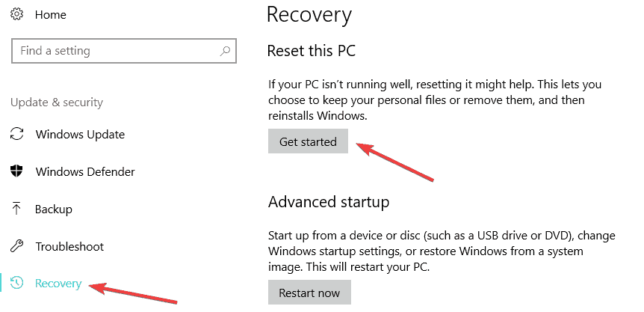Click the Restart now button
Image resolution: width=644 pixels, height=312 pixels.
pyautogui.click(x=309, y=293)
